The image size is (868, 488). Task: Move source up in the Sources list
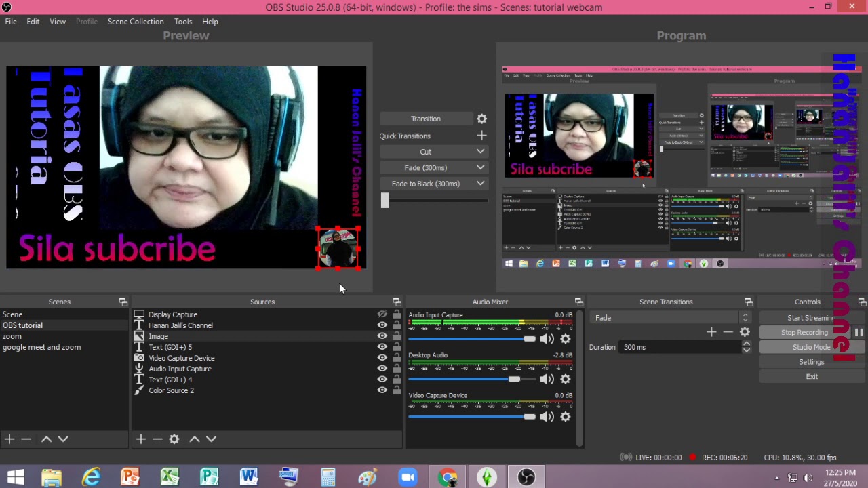[x=195, y=439]
